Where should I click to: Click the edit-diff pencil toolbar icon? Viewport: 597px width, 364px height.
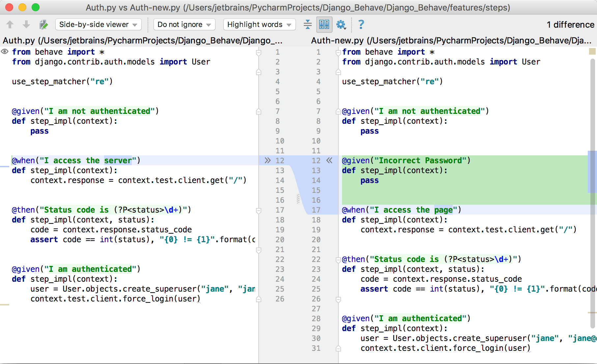43,24
